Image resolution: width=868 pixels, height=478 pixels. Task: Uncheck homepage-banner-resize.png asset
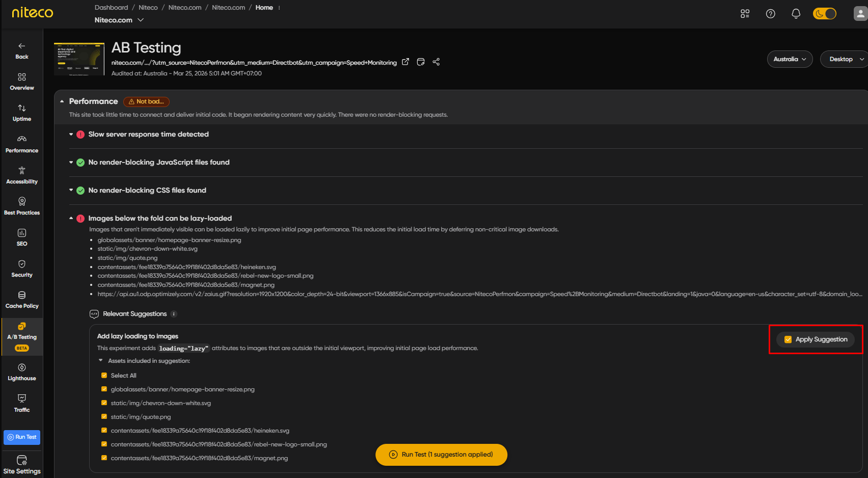tap(104, 389)
